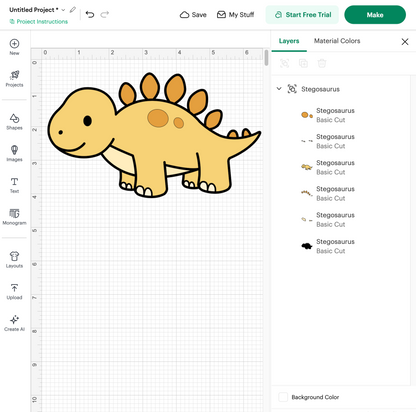
Task: Click the 'Untitled Project' title text
Action: click(x=34, y=10)
